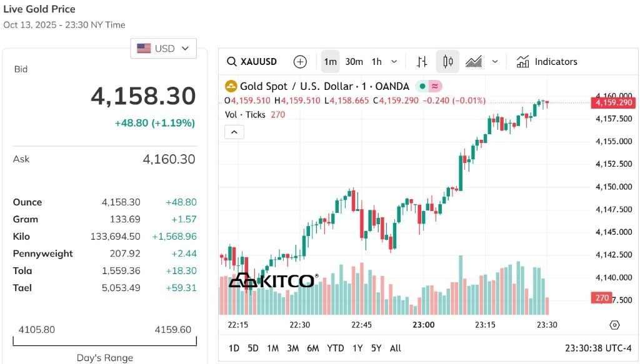
Task: Open the Indicators panel
Action: 547,62
